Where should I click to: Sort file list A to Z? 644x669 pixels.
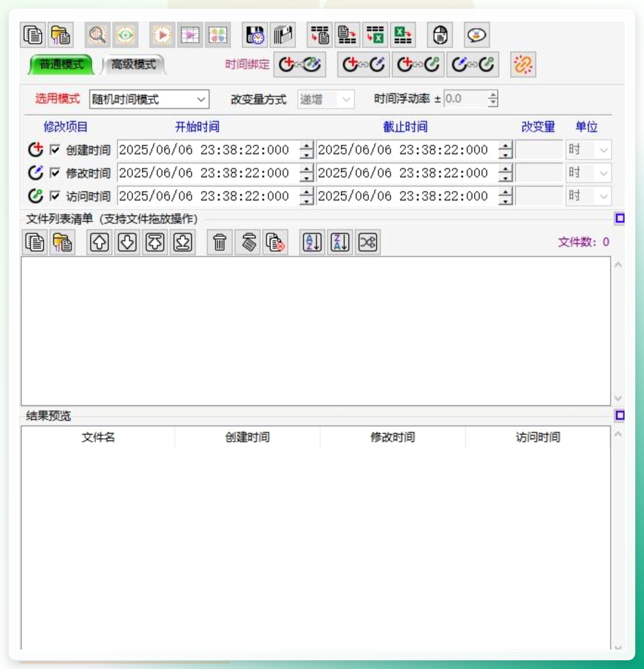312,242
